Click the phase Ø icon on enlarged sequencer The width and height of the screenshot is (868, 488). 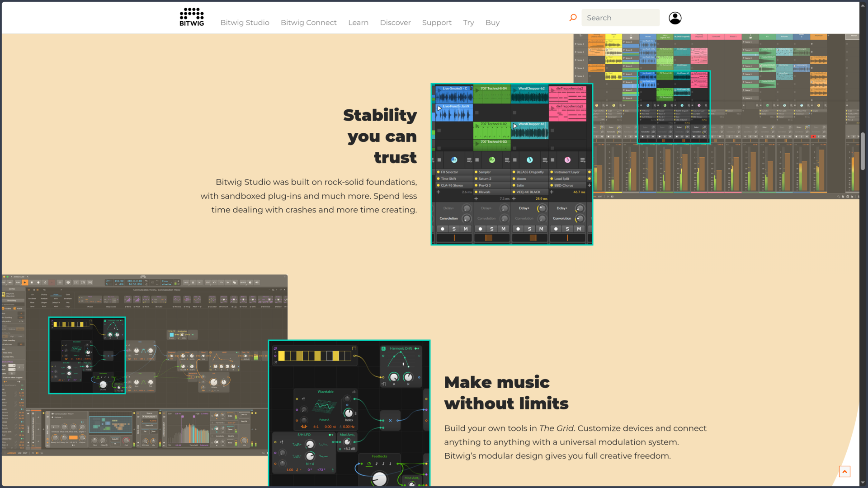pos(275,348)
